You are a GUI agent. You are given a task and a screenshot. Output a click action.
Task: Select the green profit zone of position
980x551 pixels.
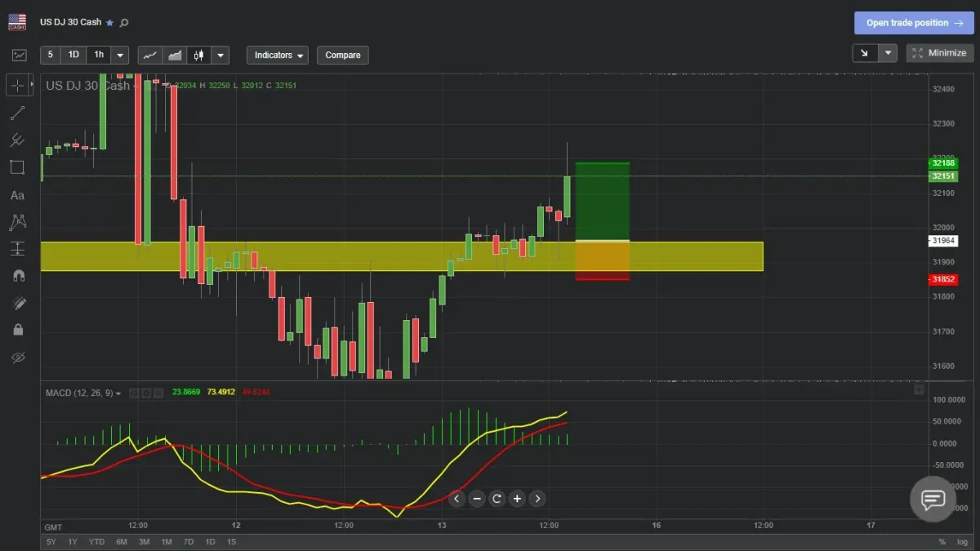tap(603, 202)
